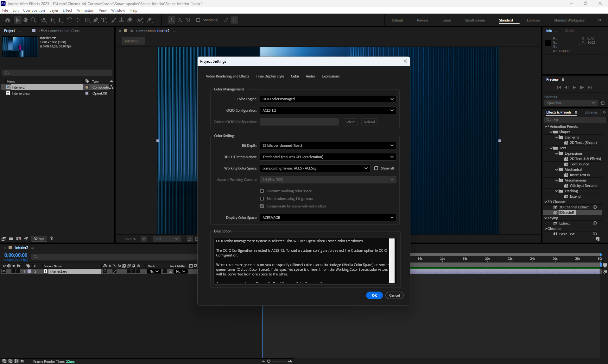
Task: Select the Pen tool
Action: point(96,20)
